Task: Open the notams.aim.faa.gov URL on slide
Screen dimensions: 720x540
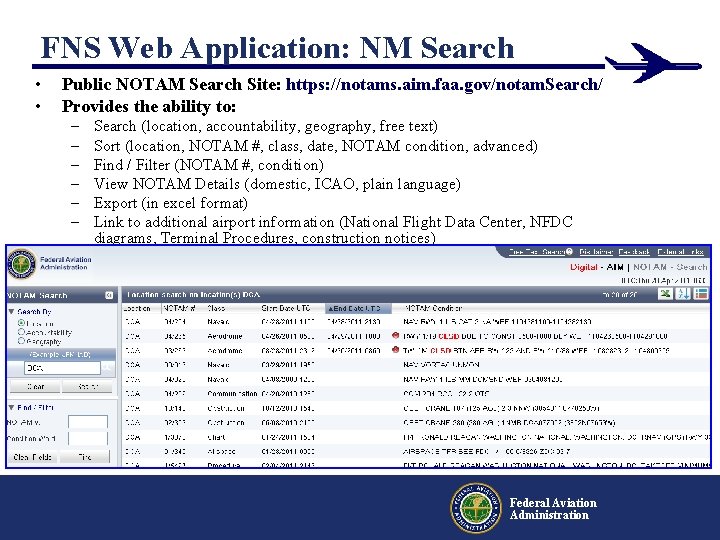Action: (444, 84)
